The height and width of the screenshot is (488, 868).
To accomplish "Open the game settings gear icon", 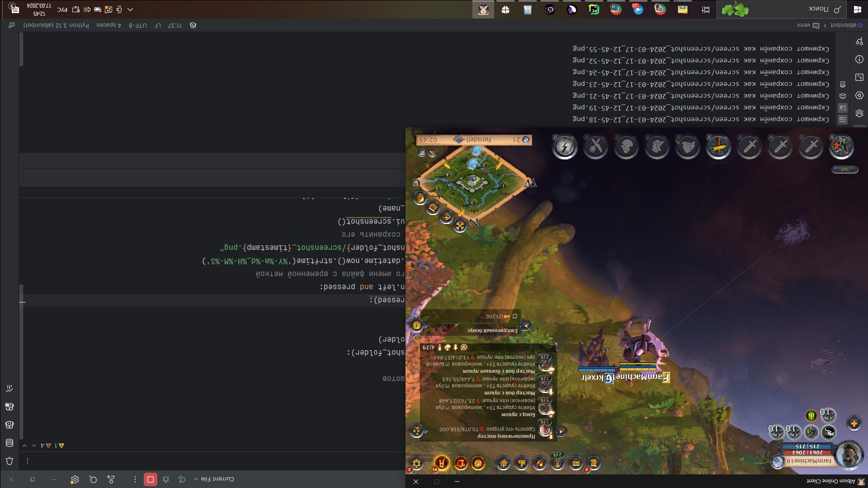I will pos(416,463).
